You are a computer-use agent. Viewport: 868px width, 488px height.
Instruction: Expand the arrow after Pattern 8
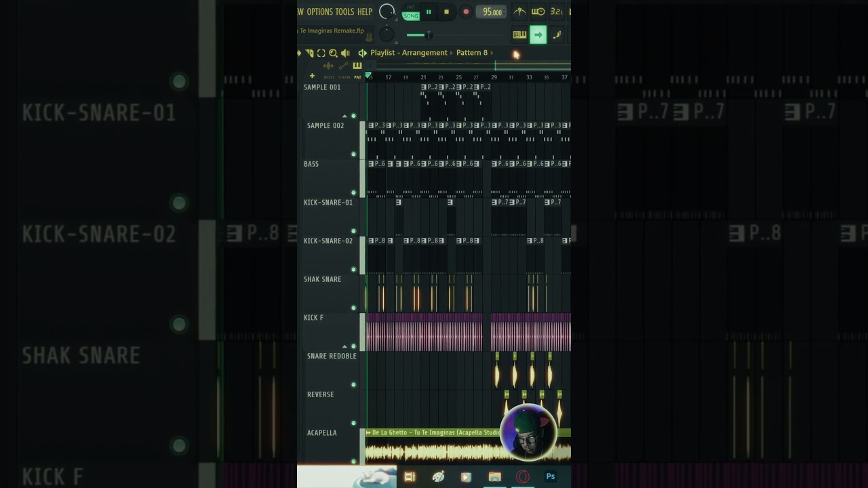[492, 53]
